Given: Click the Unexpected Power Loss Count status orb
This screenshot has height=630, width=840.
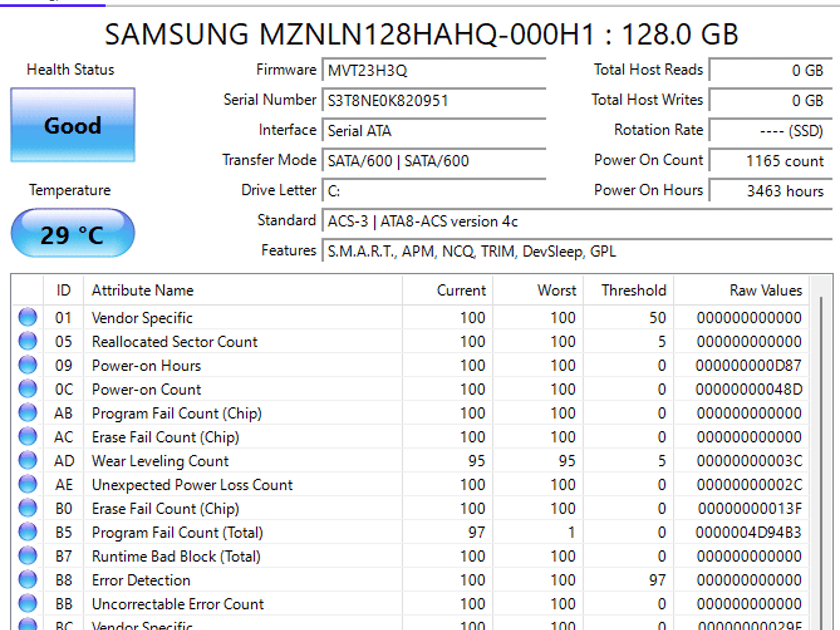Looking at the screenshot, I should pyautogui.click(x=28, y=484).
